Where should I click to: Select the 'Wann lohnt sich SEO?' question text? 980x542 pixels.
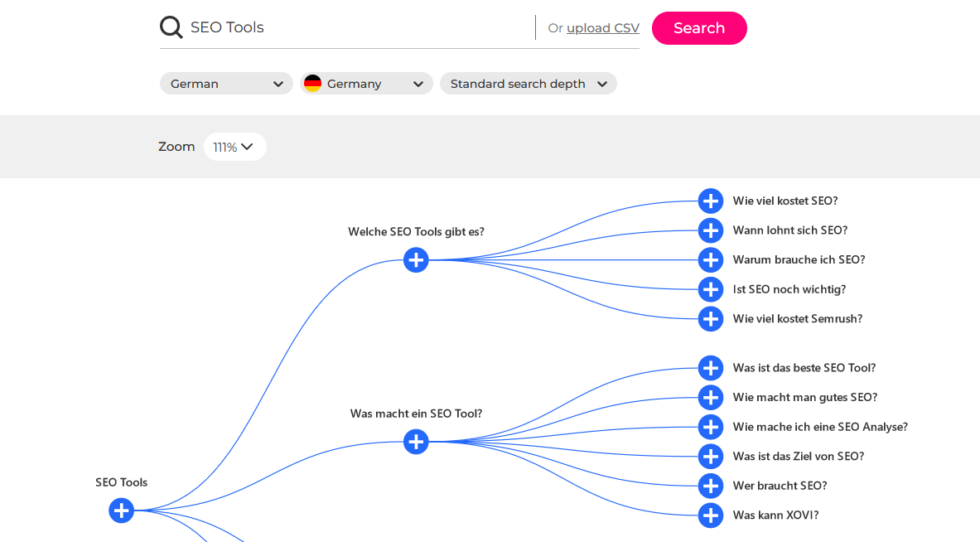coord(790,230)
